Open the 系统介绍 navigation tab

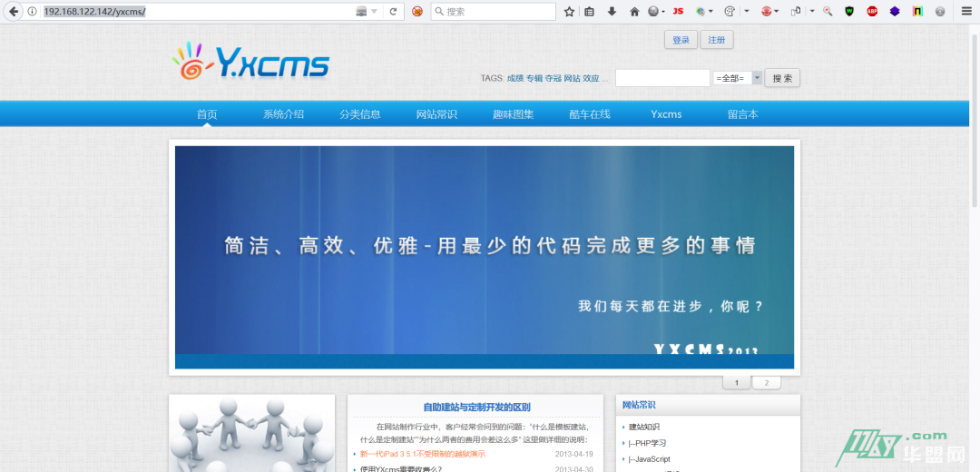(x=283, y=114)
